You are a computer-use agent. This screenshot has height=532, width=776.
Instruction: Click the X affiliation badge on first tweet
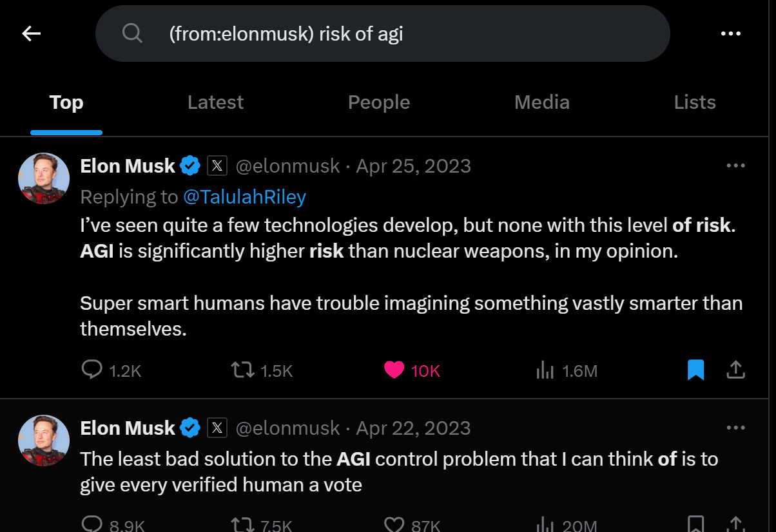point(217,166)
